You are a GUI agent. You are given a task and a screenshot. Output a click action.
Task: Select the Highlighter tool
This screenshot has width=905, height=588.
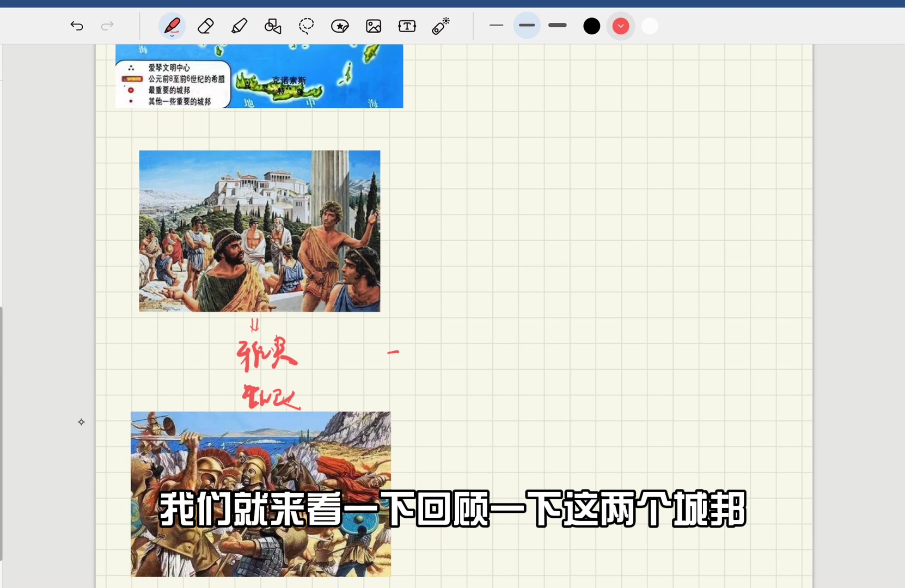click(x=239, y=26)
